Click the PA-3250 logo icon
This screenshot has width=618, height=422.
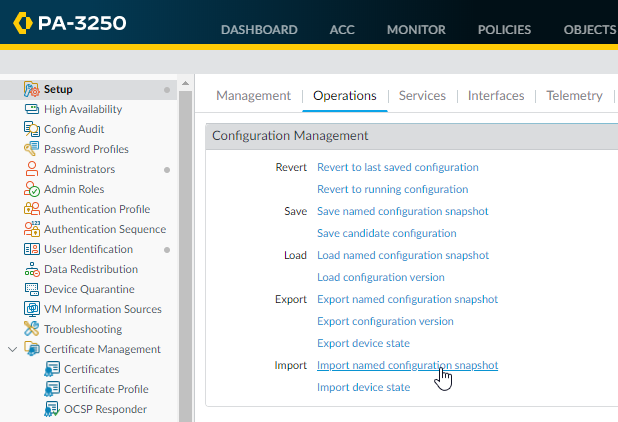(x=23, y=23)
